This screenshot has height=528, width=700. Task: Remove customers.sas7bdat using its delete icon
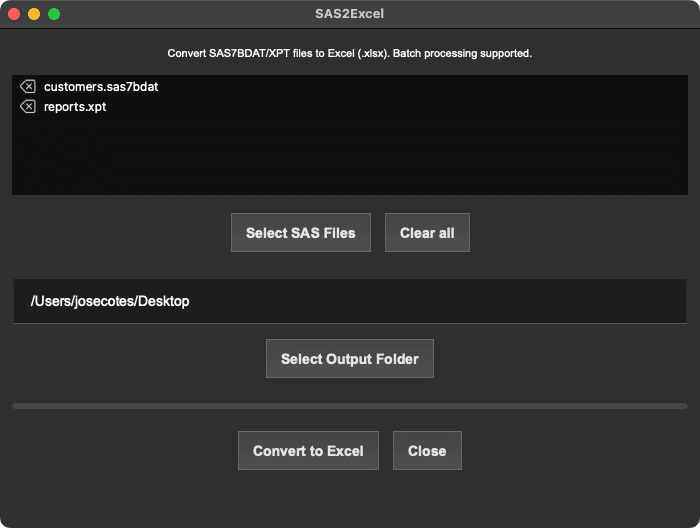tap(27, 87)
